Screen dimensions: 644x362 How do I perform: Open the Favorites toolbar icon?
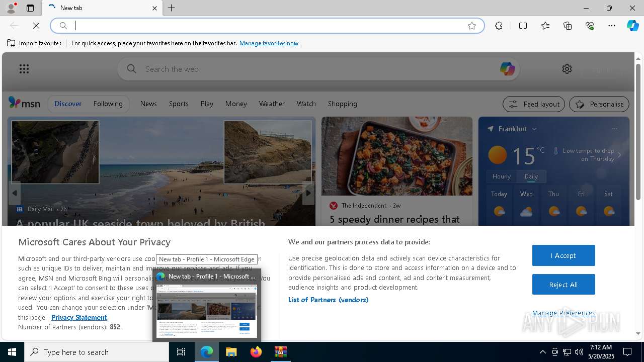(545, 26)
